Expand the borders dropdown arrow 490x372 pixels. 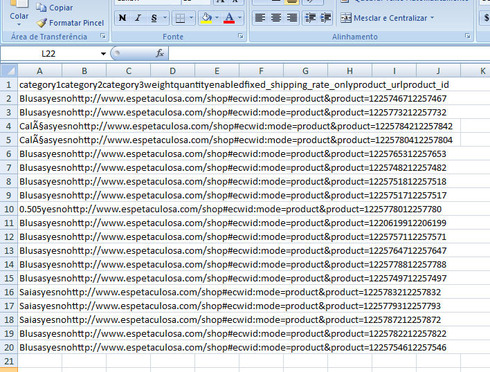(x=191, y=18)
